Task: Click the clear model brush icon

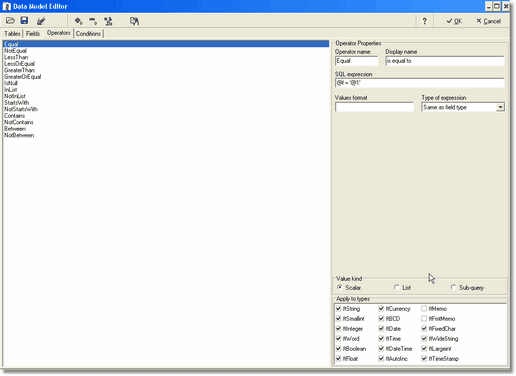Action: 41,21
